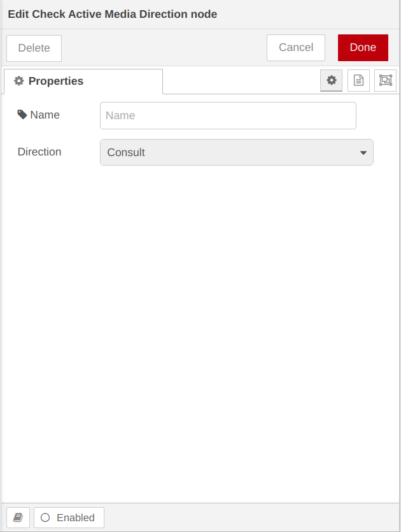This screenshot has height=532, width=401.
Task: Open the node description document icon
Action: pyautogui.click(x=358, y=80)
